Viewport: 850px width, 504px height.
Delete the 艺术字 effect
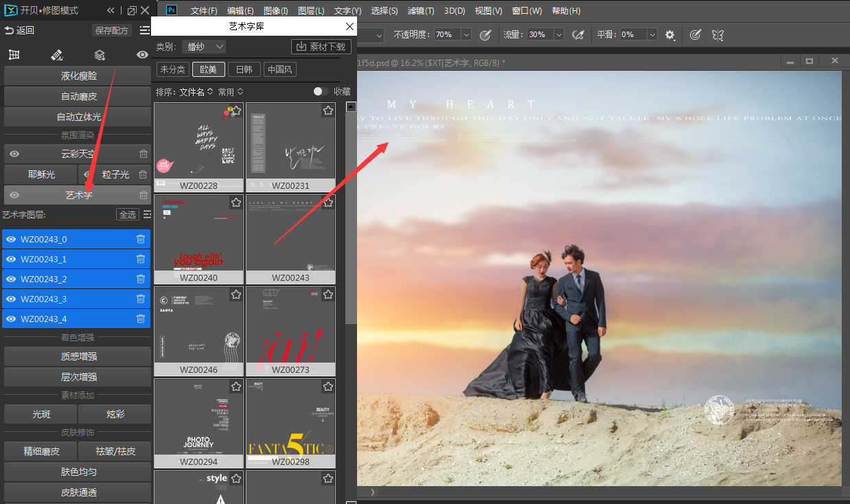[x=143, y=195]
